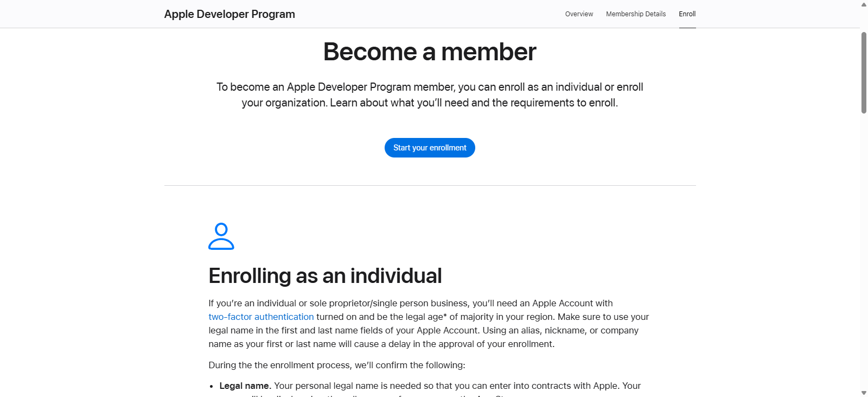This screenshot has height=397, width=868.
Task: Click the During the enrollment process sentence
Action: 336,365
